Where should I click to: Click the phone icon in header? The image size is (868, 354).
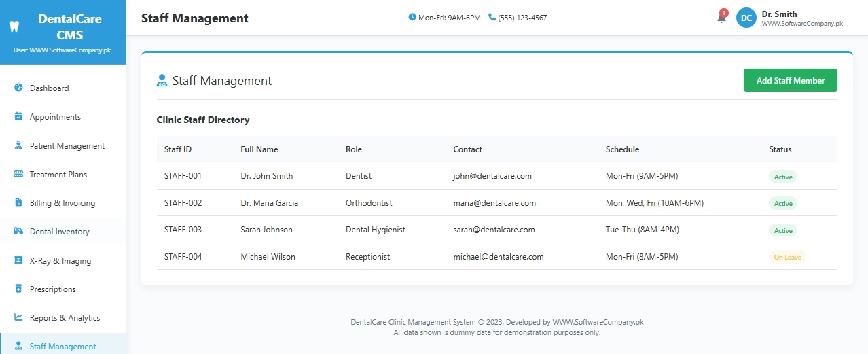492,18
